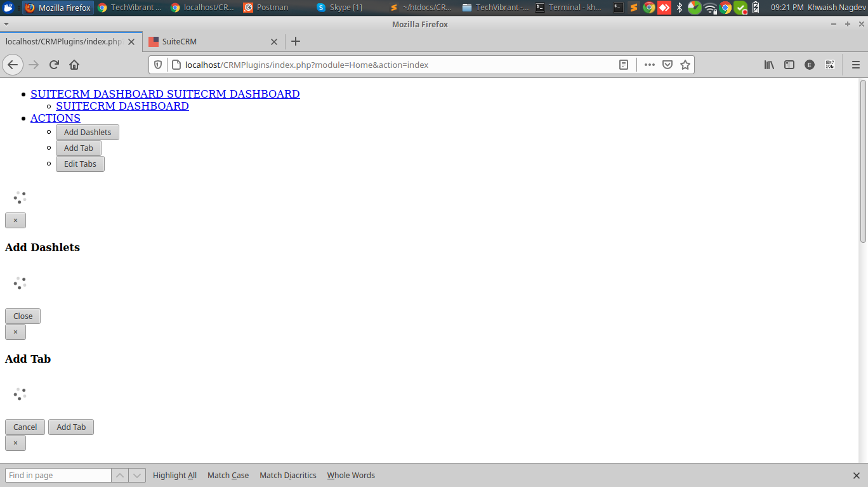The height and width of the screenshot is (487, 868).
Task: Open a new browser tab
Action: pos(295,42)
